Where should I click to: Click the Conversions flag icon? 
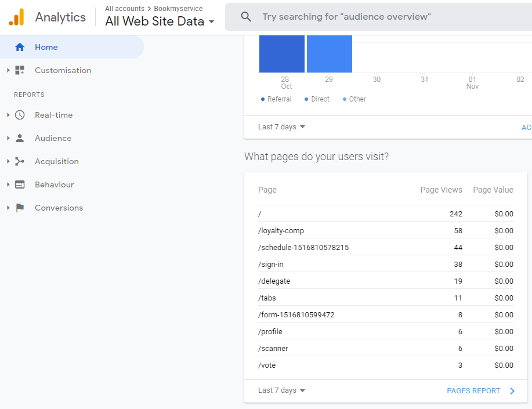tap(20, 208)
